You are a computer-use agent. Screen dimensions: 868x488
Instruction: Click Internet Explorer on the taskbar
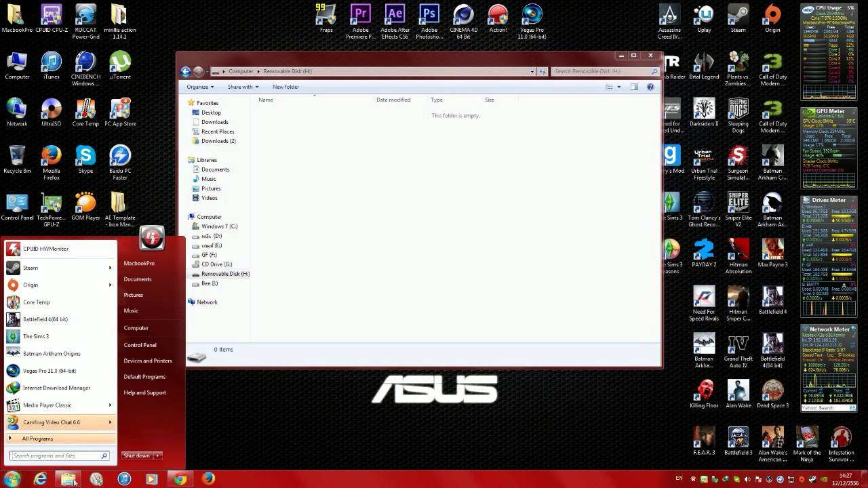41,479
